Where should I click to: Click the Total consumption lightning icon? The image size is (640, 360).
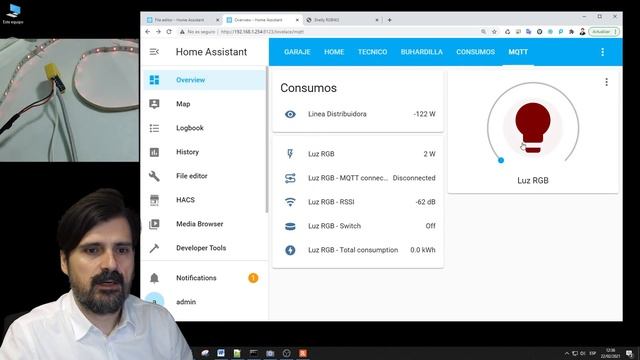point(290,250)
